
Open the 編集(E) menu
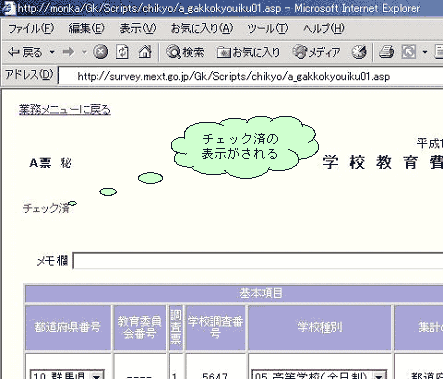pos(87,29)
